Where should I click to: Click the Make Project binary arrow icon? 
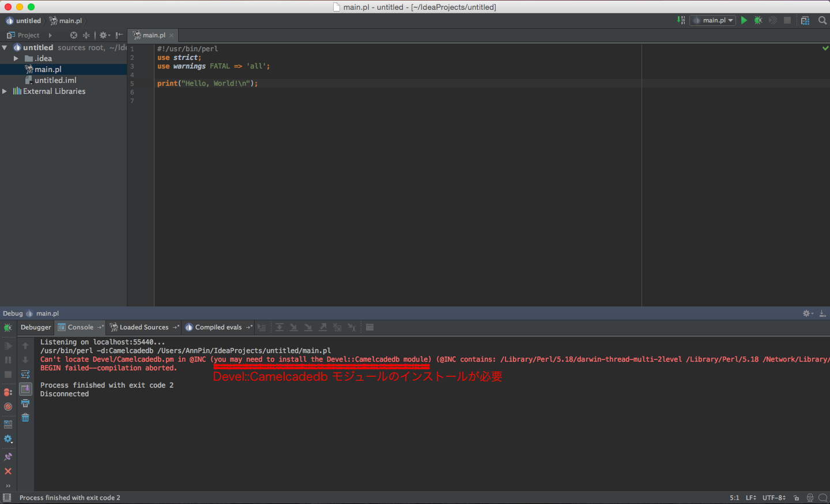681,20
